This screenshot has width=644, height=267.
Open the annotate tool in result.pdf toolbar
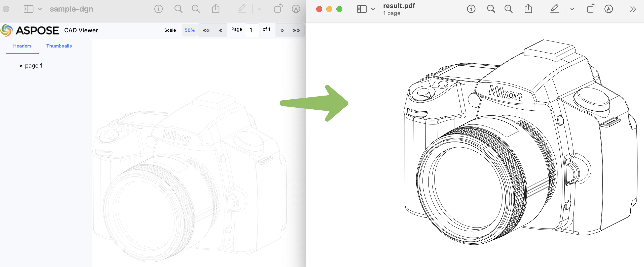point(609,9)
